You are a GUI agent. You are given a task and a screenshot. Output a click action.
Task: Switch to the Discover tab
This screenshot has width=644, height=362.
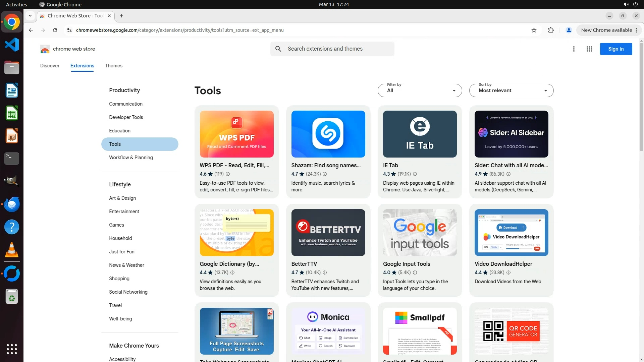[50, 66]
